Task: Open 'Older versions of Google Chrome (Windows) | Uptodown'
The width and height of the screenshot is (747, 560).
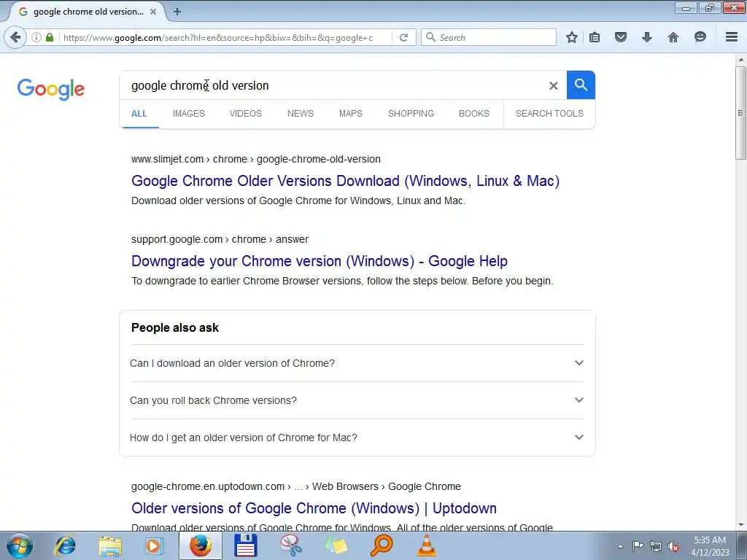Action: 314,508
